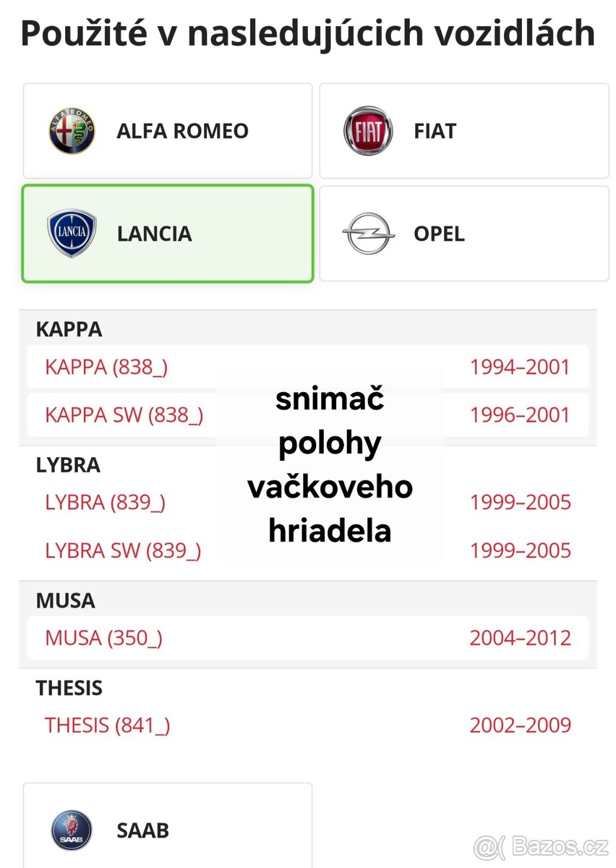Click the 1999–2005 year range for LYBRA SW
The height and width of the screenshot is (868, 616).
coord(520,550)
